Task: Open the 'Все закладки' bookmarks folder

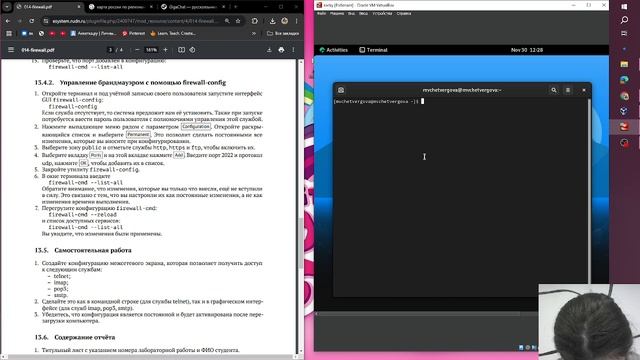Action: coord(283,33)
